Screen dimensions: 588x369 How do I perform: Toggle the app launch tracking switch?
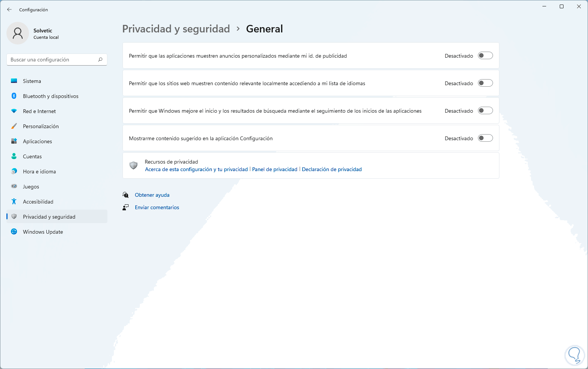click(485, 111)
